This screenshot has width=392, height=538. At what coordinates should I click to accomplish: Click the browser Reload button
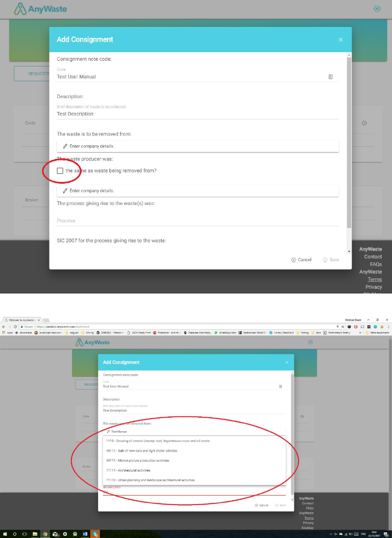tap(15, 327)
